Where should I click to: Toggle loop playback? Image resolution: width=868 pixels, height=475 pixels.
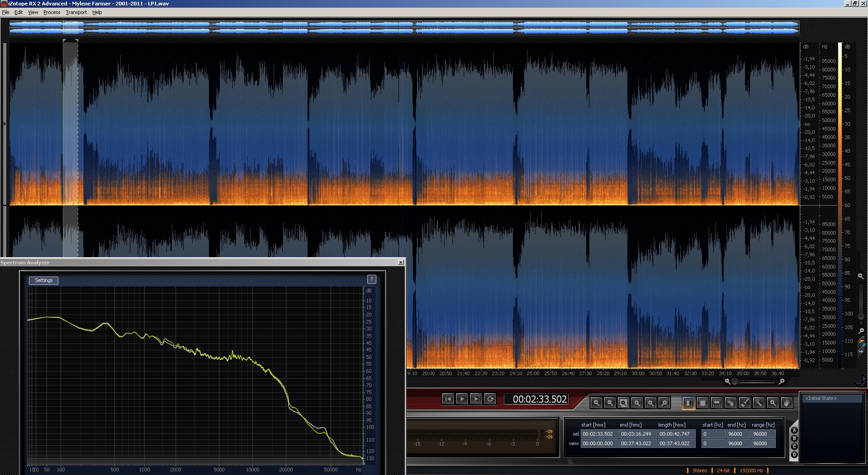(490, 399)
